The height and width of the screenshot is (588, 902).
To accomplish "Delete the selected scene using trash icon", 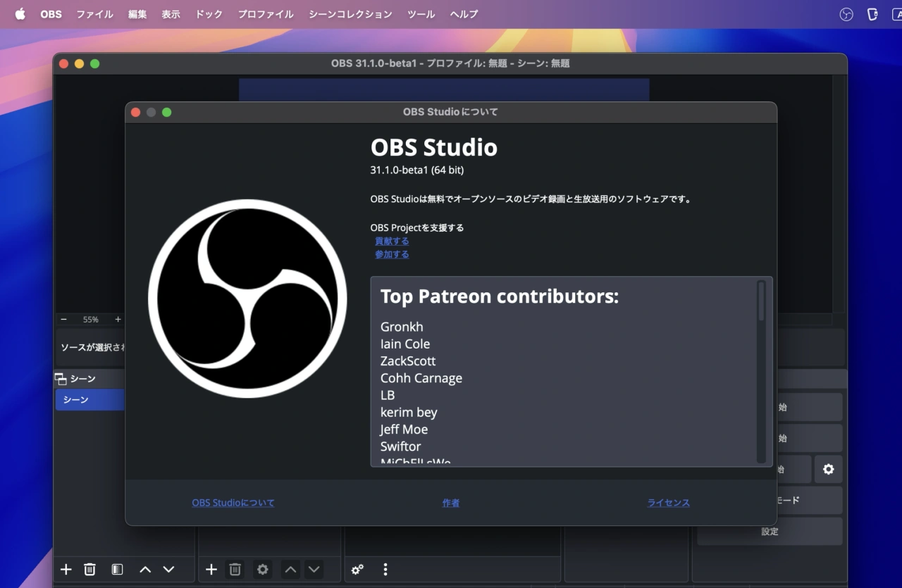I will 89,570.
